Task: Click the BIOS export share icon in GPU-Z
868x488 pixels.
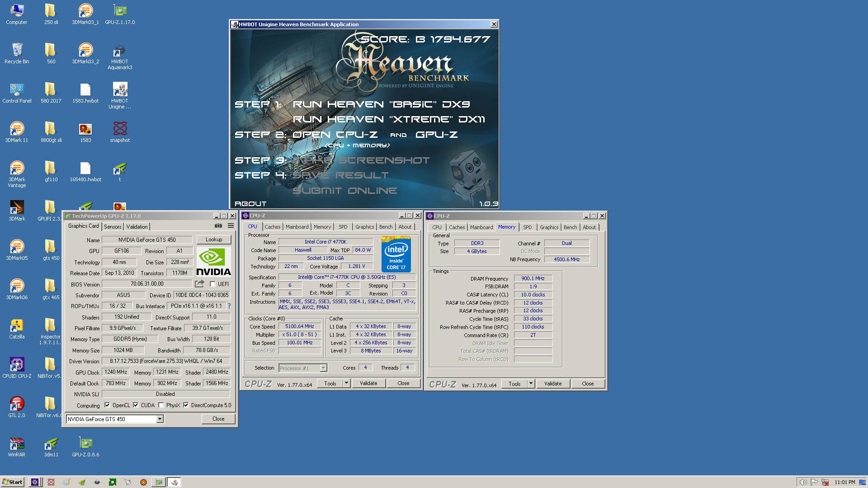Action: point(199,284)
